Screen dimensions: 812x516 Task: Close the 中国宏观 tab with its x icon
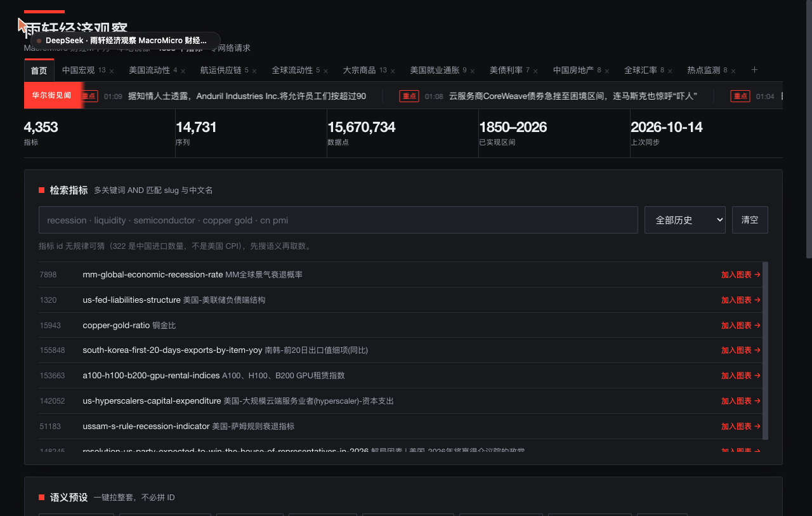click(x=112, y=70)
